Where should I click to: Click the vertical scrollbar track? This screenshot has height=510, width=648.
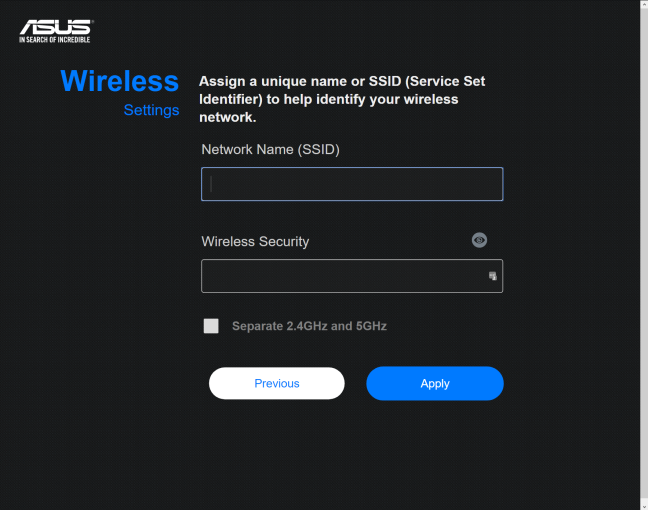coord(644,255)
